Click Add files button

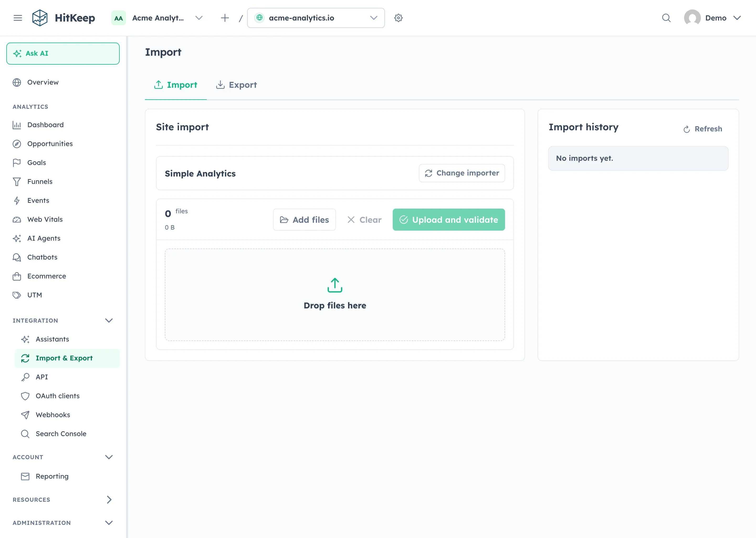tap(304, 220)
